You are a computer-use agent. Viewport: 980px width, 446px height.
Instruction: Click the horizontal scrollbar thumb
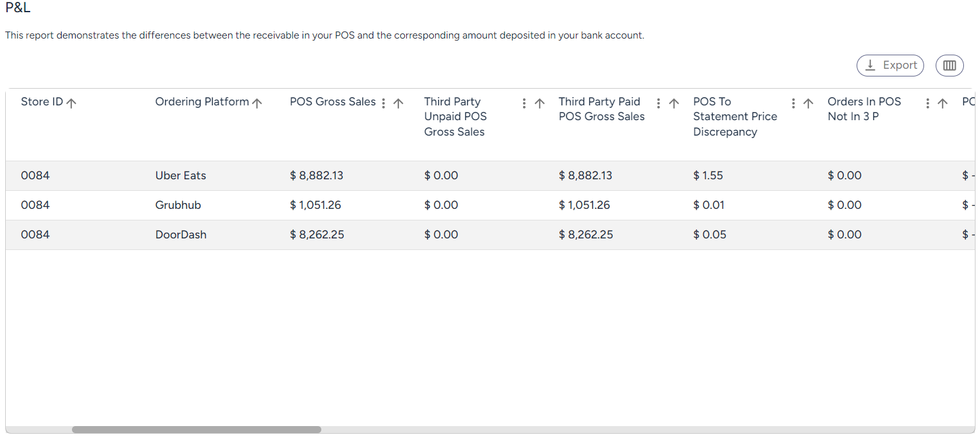pos(197,429)
